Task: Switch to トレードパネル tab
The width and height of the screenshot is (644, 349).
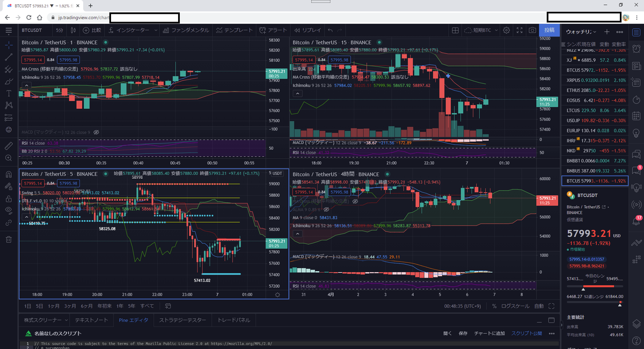Action: tap(233, 320)
